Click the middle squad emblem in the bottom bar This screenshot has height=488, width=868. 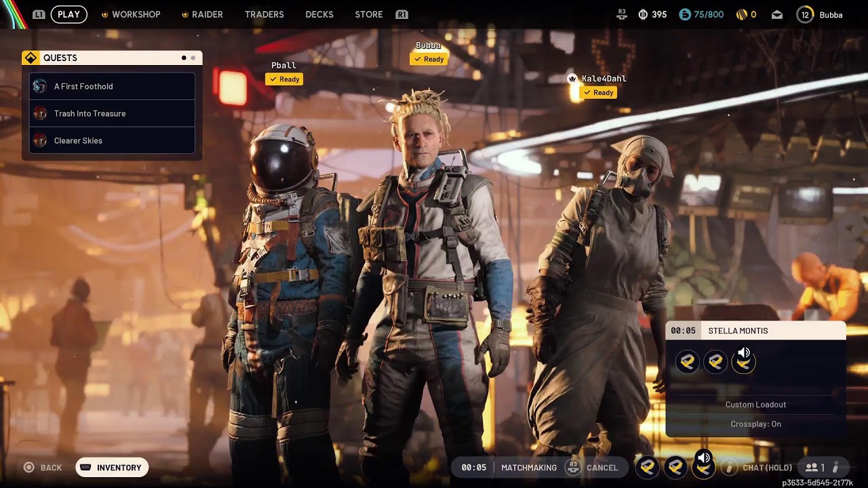(x=675, y=467)
